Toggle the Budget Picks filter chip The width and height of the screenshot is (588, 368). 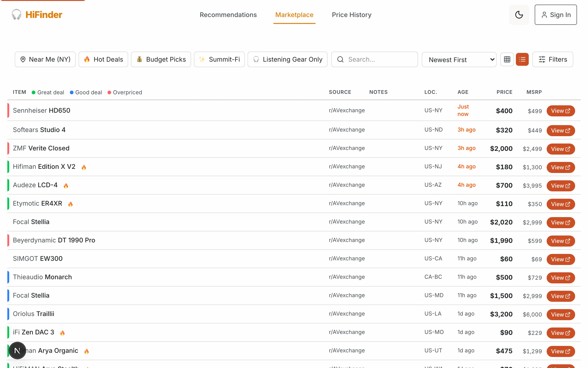(161, 59)
